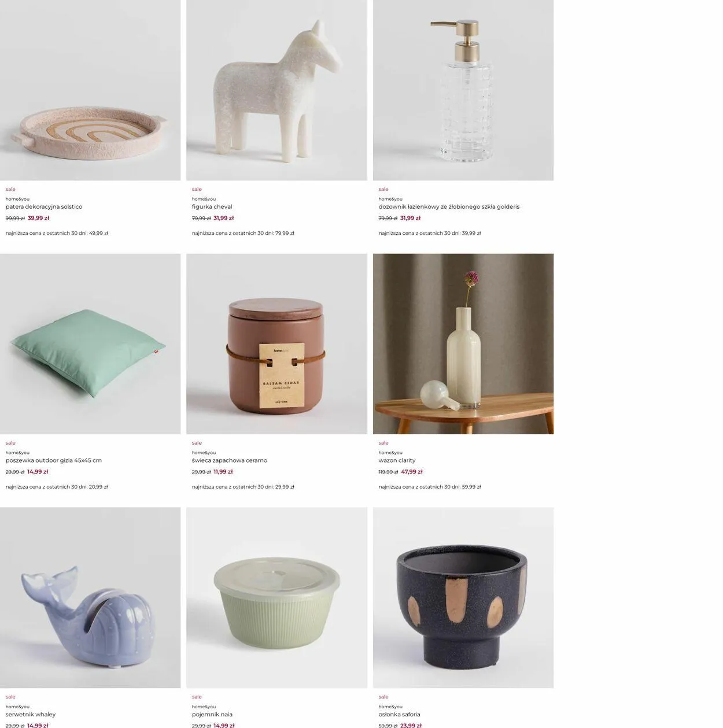Click the świeca zapachowa ceramo title

click(x=230, y=460)
